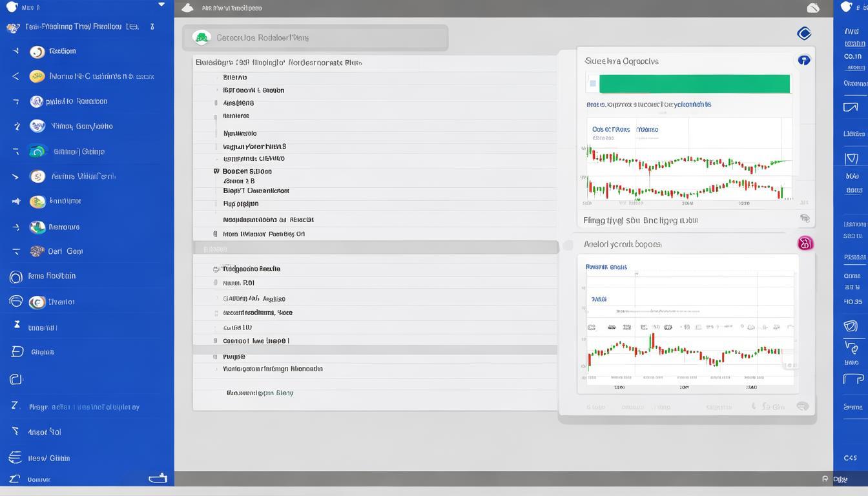Image resolution: width=868 pixels, height=496 pixels.
Task: Select the yellow coin icon in second sidebar row
Action: [37, 76]
